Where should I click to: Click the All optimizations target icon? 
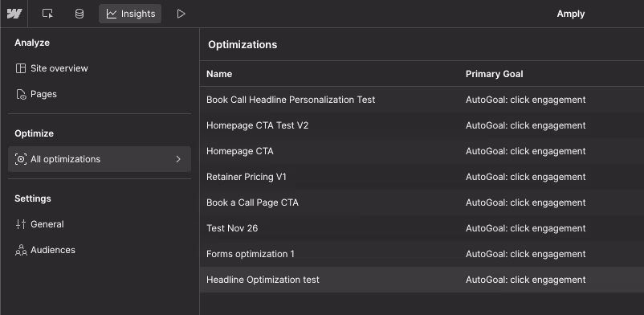click(x=21, y=159)
